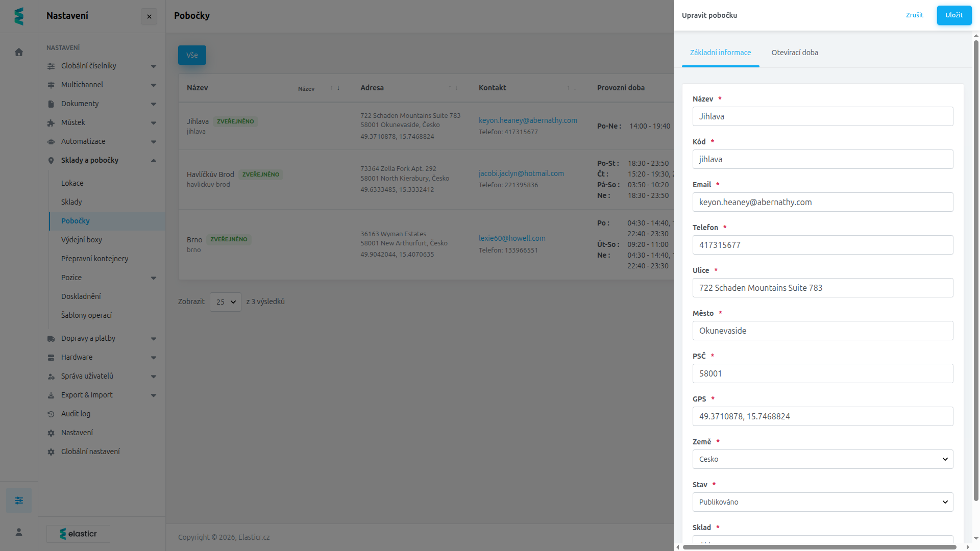Open the Země country dropdown

tap(822, 459)
